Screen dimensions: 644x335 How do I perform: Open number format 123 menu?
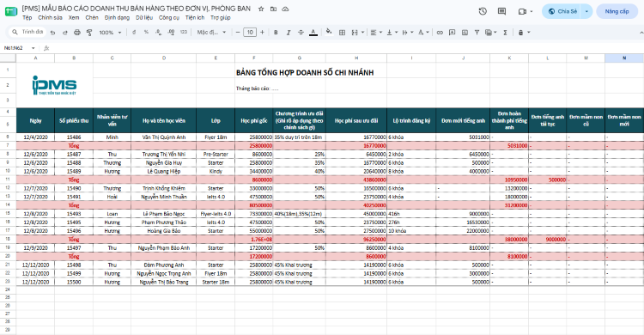click(184, 32)
